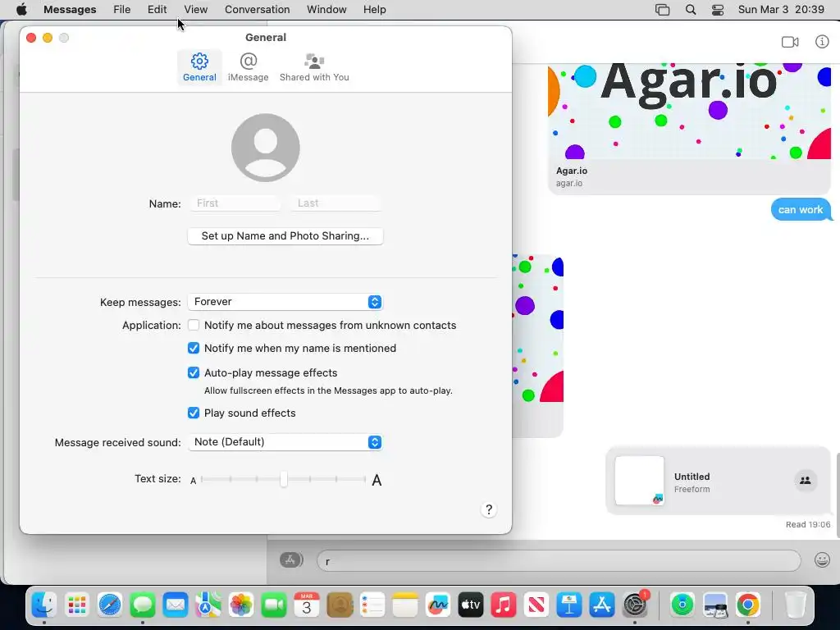
Task: Open FaceTime from the Dock
Action: pos(274,605)
